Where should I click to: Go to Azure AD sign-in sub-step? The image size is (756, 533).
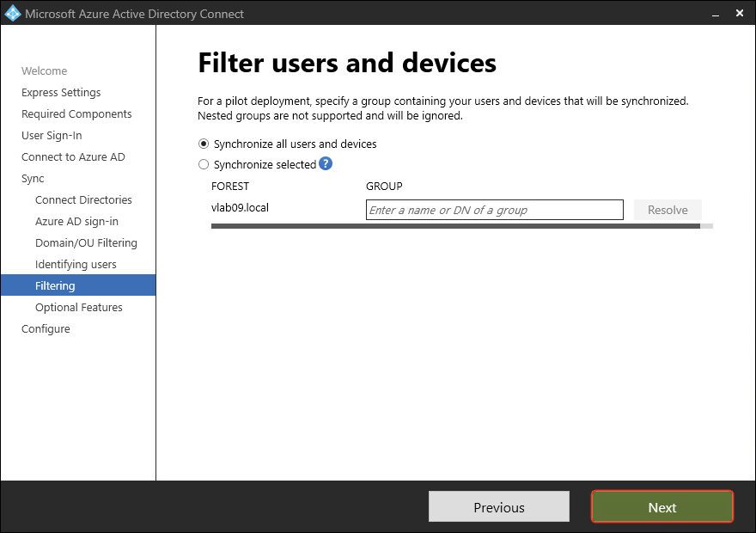tap(76, 221)
